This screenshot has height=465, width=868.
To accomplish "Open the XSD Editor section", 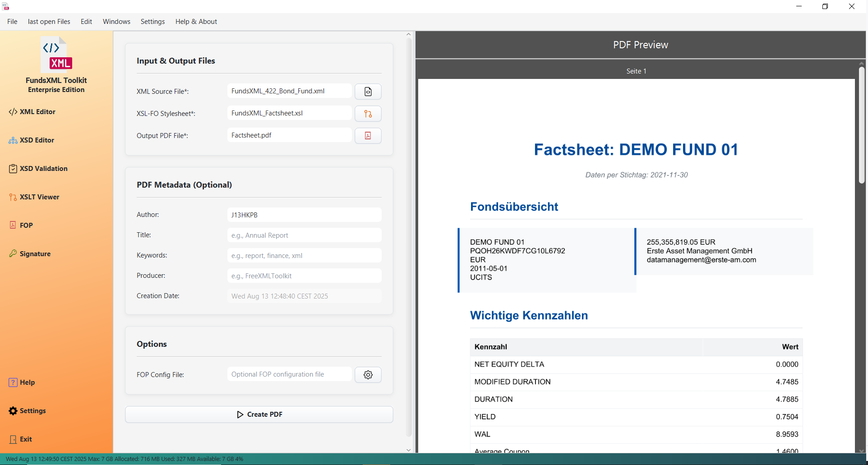I will 31,140.
